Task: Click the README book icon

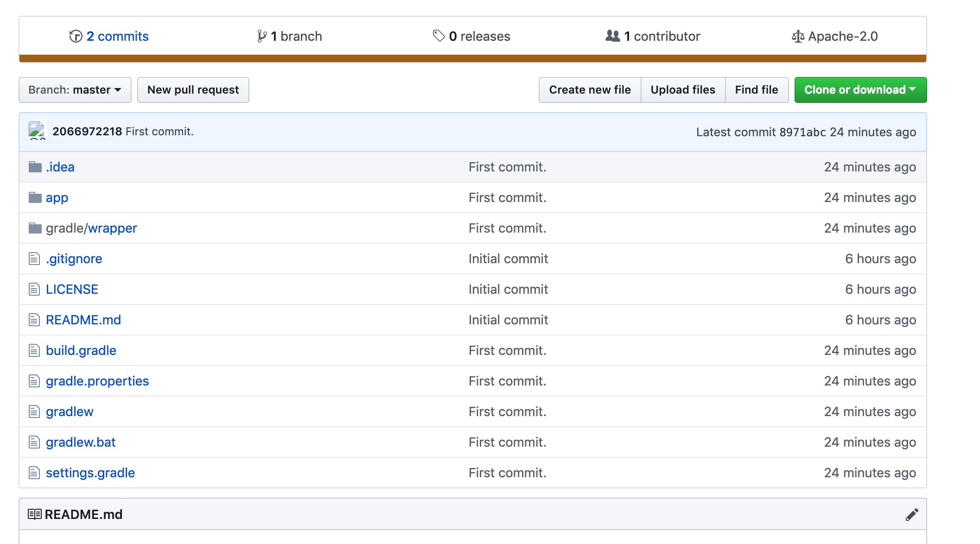Action: pos(35,514)
